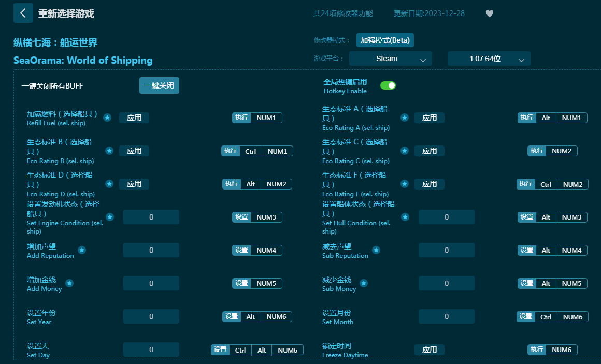Click star icon beside Eco Rating A
The width and height of the screenshot is (601, 364).
(x=405, y=118)
